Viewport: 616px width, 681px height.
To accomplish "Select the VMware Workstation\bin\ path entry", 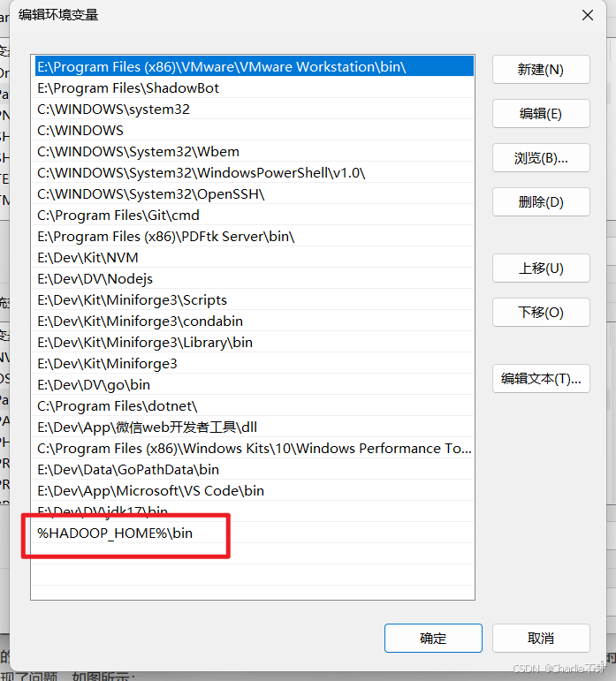I will (x=253, y=67).
